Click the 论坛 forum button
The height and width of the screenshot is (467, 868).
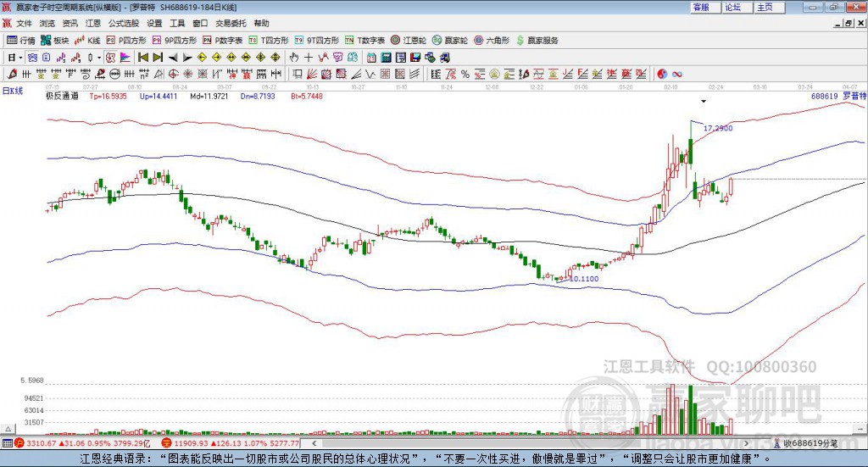click(737, 7)
